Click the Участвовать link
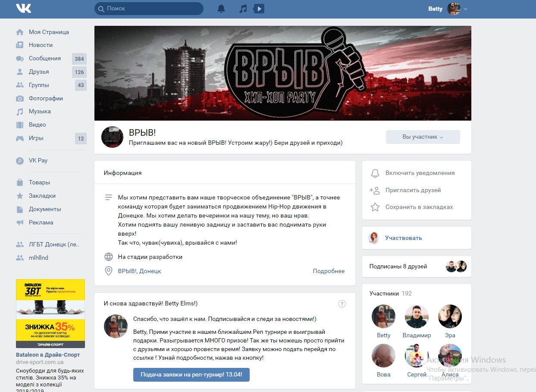536x392 pixels. [x=404, y=238]
